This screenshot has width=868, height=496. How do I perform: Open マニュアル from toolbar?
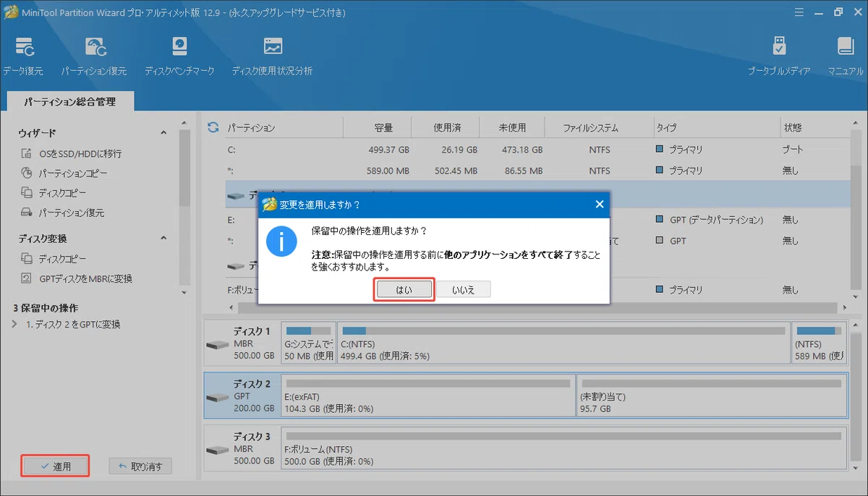point(846,56)
